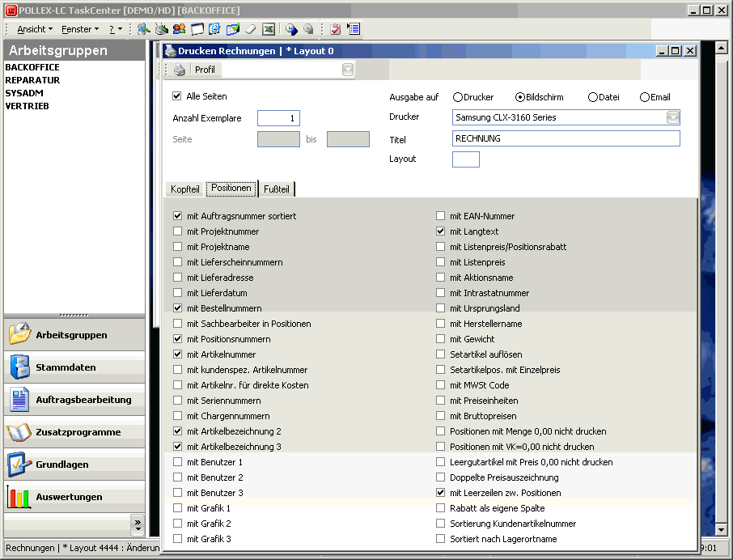Enable the 'mit Projektnummer' checkbox
Image resolution: width=733 pixels, height=560 pixels.
[x=177, y=231]
